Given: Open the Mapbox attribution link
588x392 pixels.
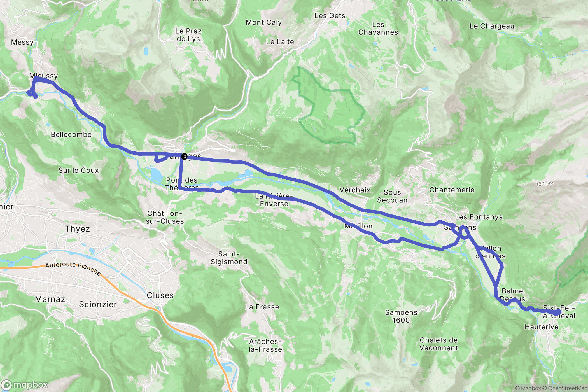Looking at the screenshot, I should point(528,388).
